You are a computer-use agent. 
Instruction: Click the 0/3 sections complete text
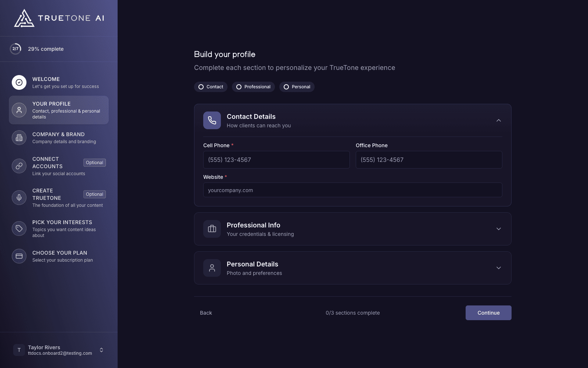353,313
